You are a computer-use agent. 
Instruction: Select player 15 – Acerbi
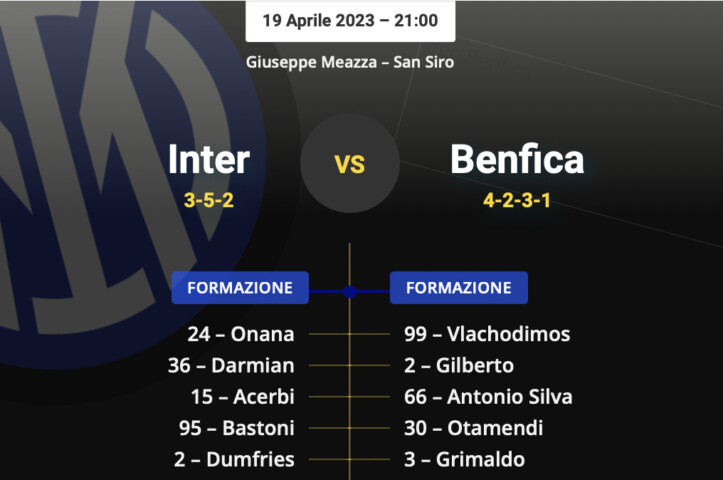[x=242, y=397]
